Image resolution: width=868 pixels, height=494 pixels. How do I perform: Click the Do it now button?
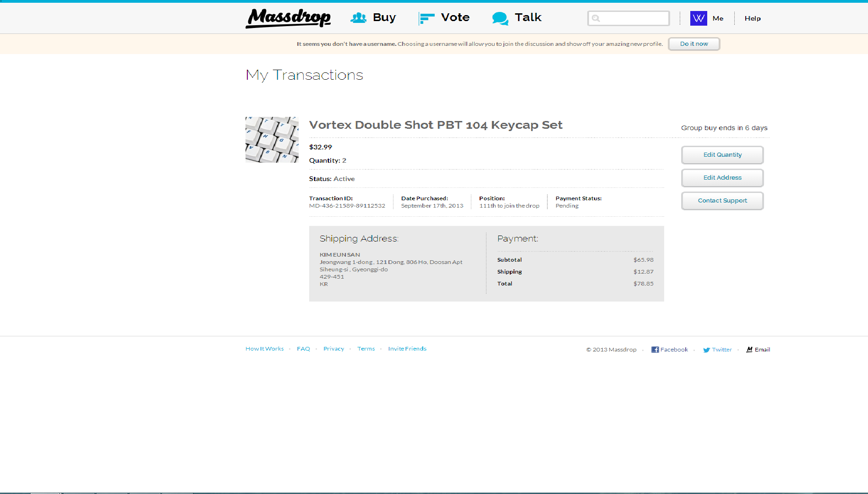[694, 44]
